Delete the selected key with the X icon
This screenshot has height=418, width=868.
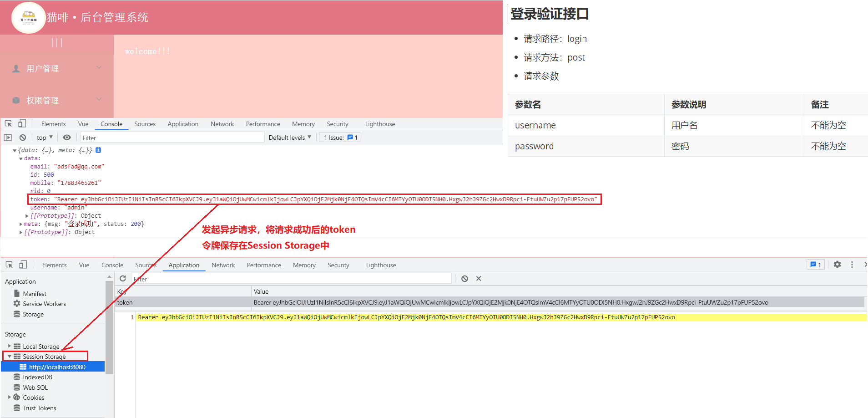click(x=478, y=278)
